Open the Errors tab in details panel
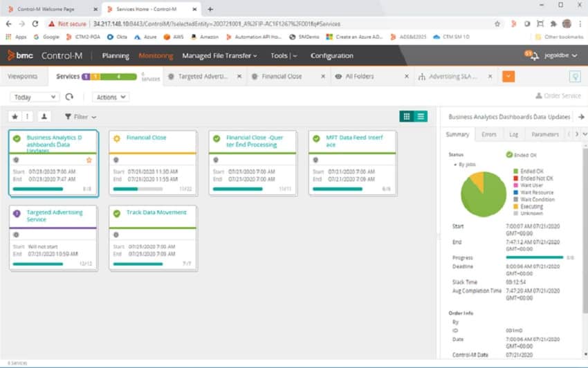The height and width of the screenshot is (368, 588). (488, 134)
